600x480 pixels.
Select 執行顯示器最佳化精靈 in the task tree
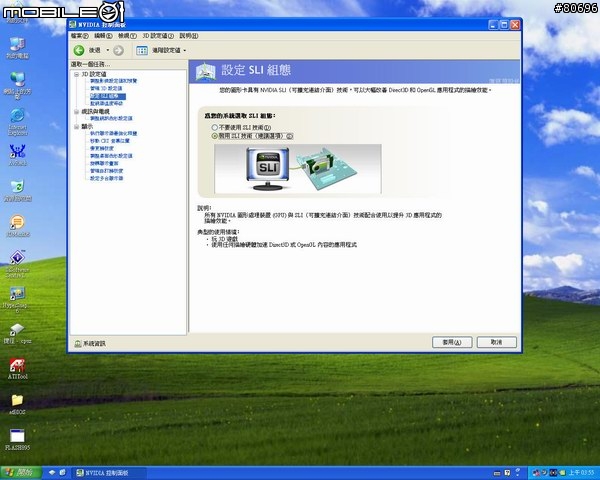click(x=114, y=134)
